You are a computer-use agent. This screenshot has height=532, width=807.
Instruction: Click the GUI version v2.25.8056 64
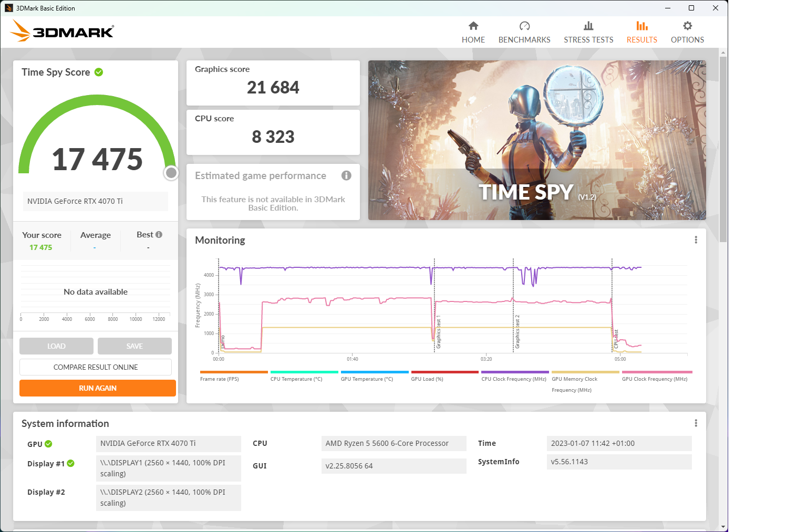coord(394,466)
